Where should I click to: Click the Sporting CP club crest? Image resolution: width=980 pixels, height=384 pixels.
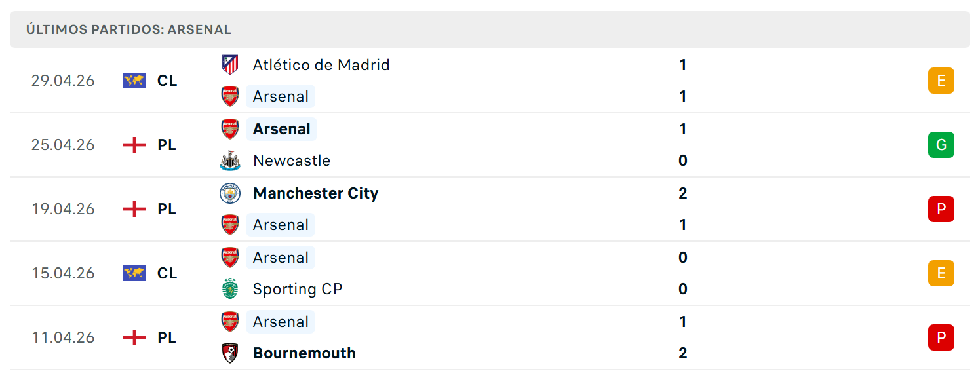coord(230,289)
